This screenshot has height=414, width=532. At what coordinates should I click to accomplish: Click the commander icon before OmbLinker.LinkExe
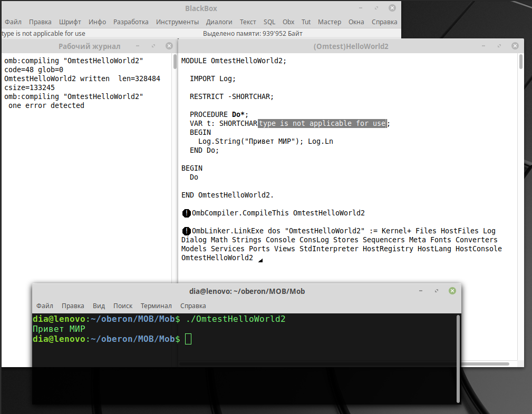tap(186, 231)
